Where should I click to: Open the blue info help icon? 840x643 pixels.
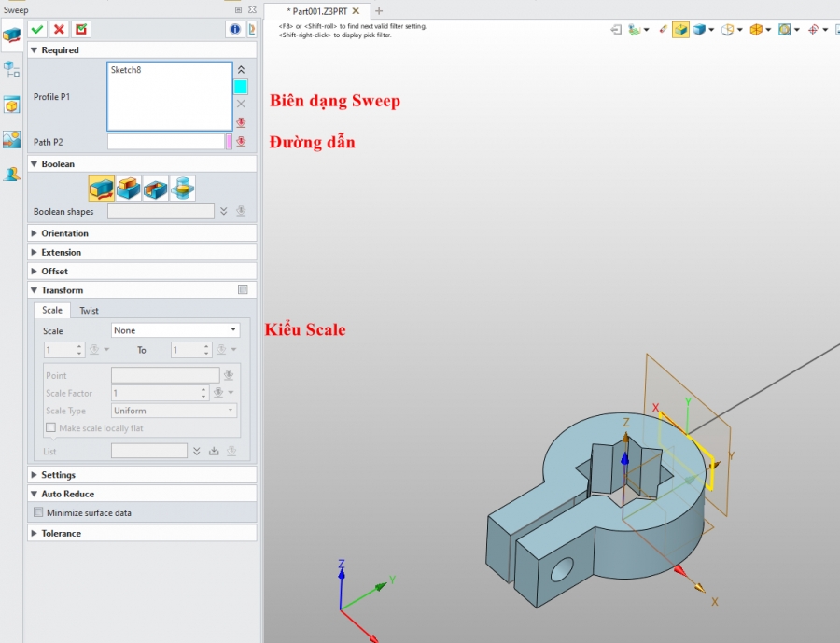[234, 30]
